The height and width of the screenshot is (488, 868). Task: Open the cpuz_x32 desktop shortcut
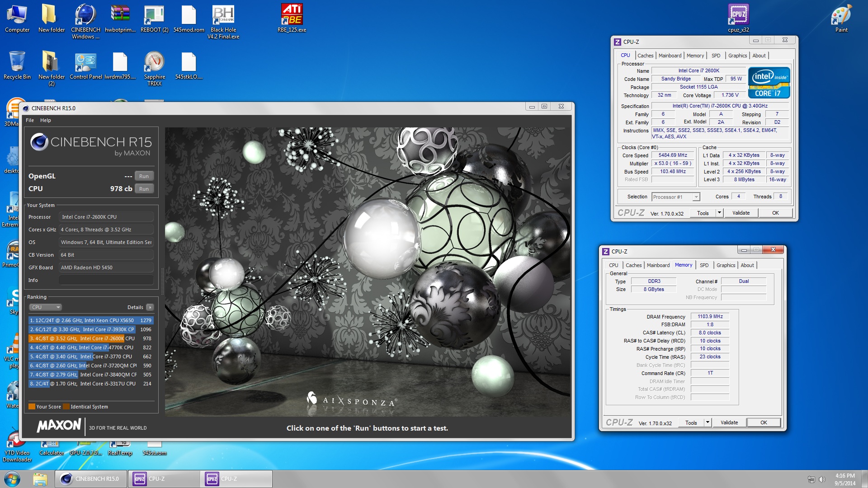pos(738,19)
